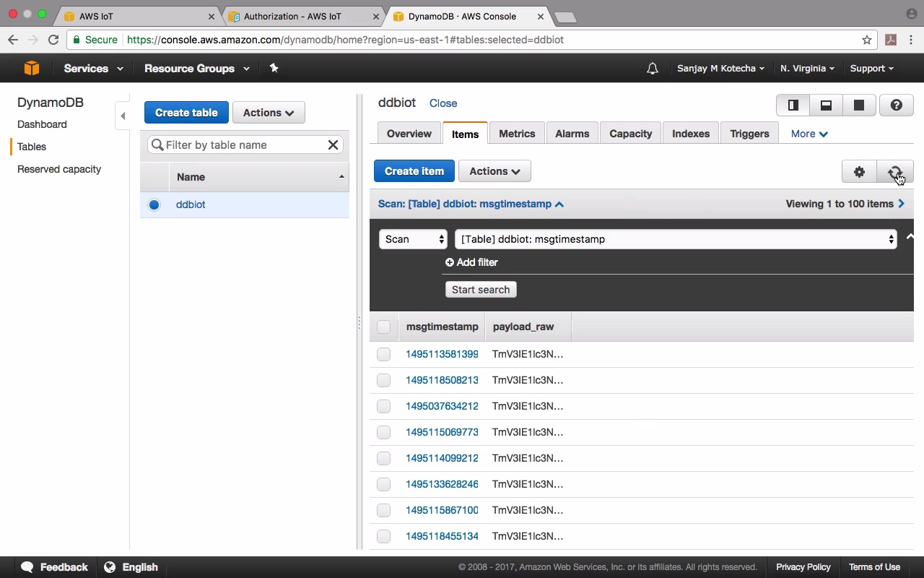Image resolution: width=924 pixels, height=578 pixels.
Task: Switch to the Metrics tab
Action: [x=517, y=134]
